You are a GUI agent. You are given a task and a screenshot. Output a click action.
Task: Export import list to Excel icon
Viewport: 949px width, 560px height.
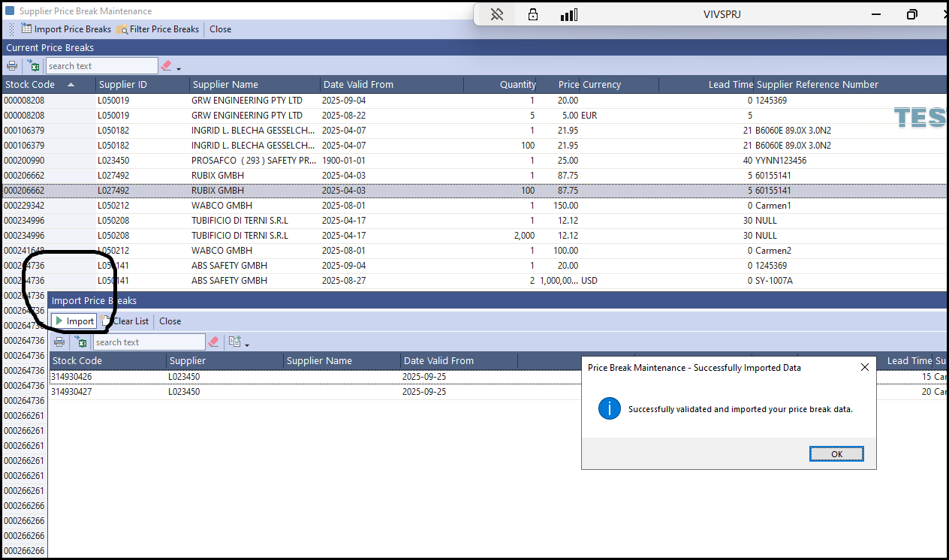click(80, 342)
